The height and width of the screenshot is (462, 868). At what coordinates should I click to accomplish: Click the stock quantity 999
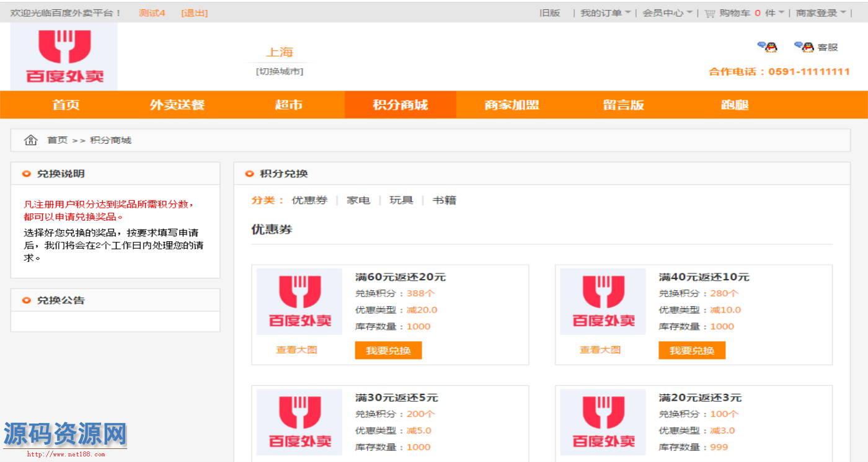coord(719,447)
